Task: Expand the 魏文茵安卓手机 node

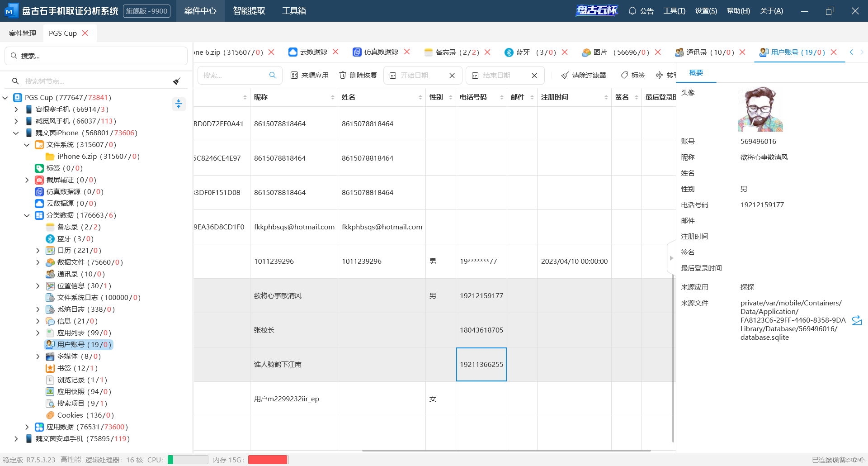Action: (16, 438)
